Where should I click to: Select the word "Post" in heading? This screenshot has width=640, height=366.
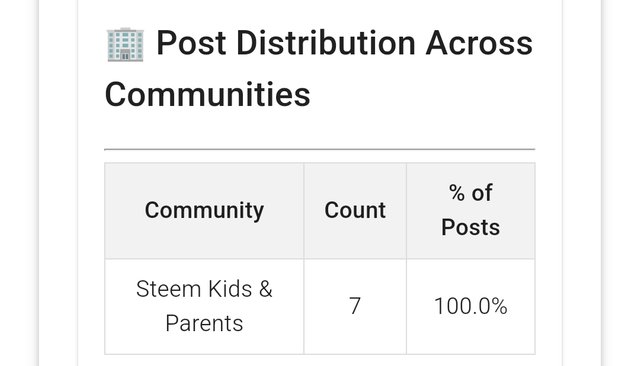click(191, 43)
